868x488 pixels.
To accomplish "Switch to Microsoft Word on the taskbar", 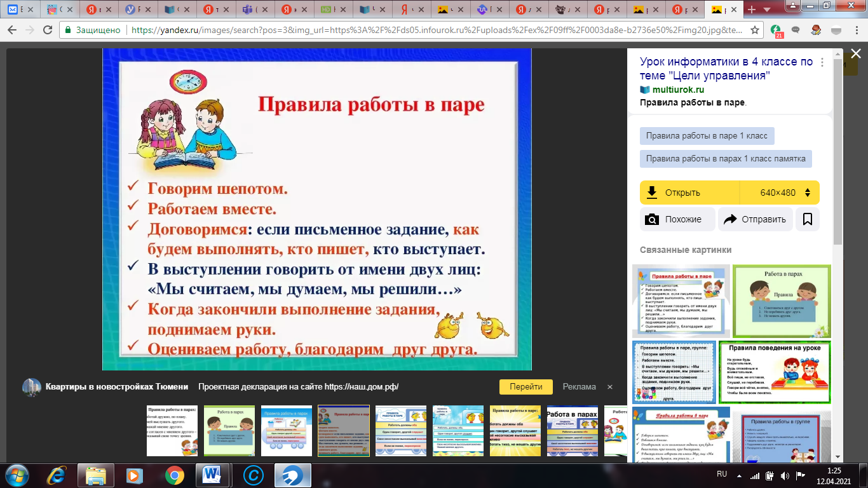I will click(x=213, y=475).
